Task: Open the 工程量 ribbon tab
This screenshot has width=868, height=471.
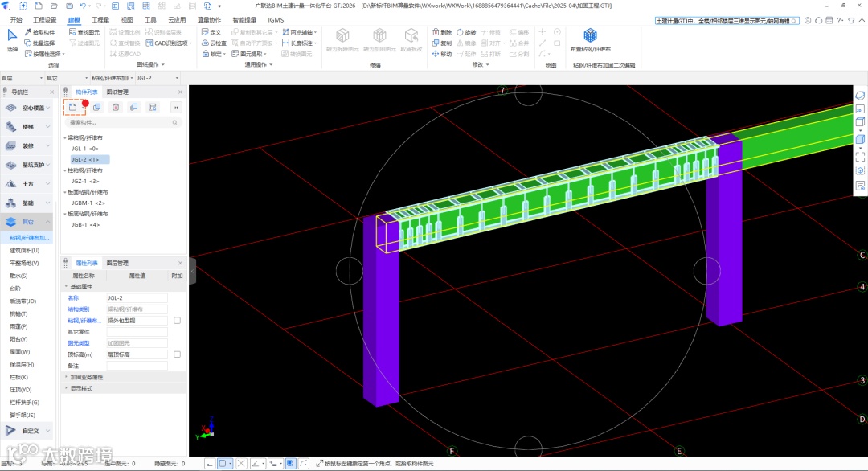Action: [100, 20]
